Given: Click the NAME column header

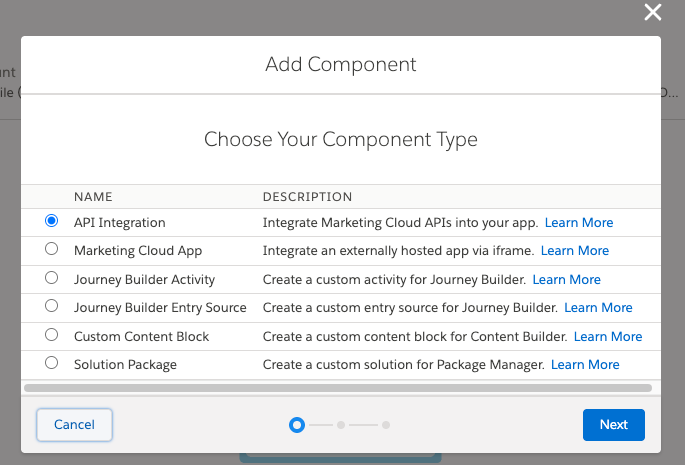Looking at the screenshot, I should tap(93, 197).
